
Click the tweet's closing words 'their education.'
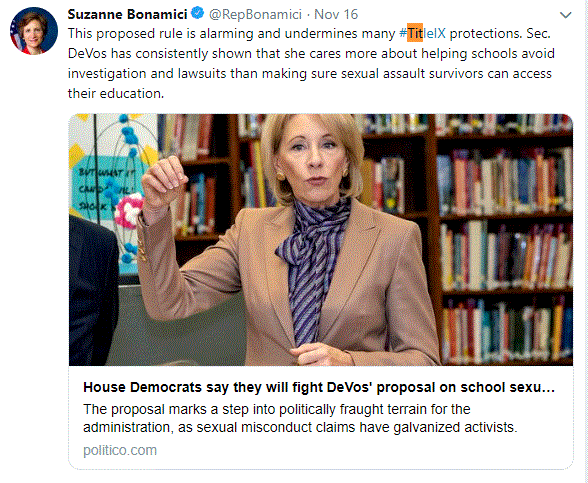coord(116,93)
